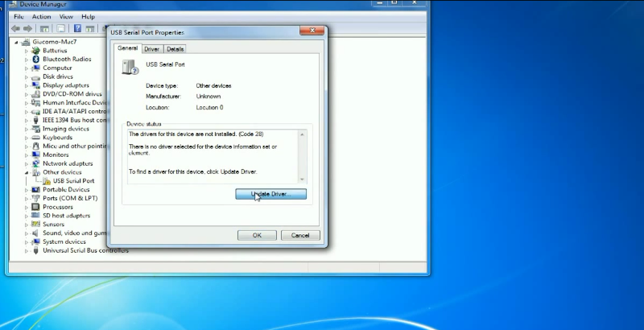Click the Bluetooth Radios icon

pos(35,59)
